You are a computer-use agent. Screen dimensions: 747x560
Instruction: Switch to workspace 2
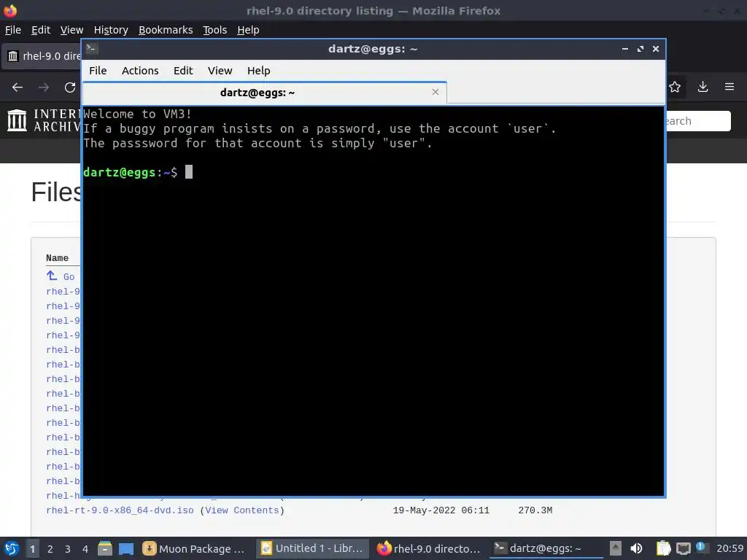point(50,549)
